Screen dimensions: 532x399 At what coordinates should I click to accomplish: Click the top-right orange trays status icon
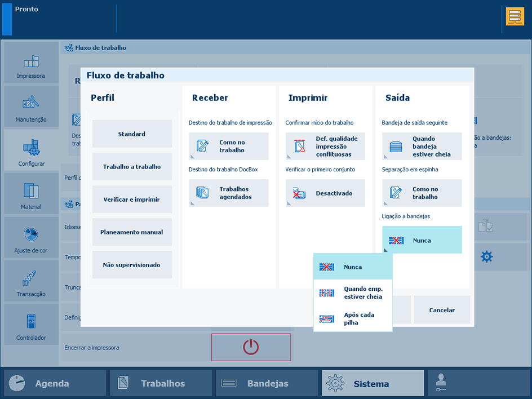click(515, 17)
